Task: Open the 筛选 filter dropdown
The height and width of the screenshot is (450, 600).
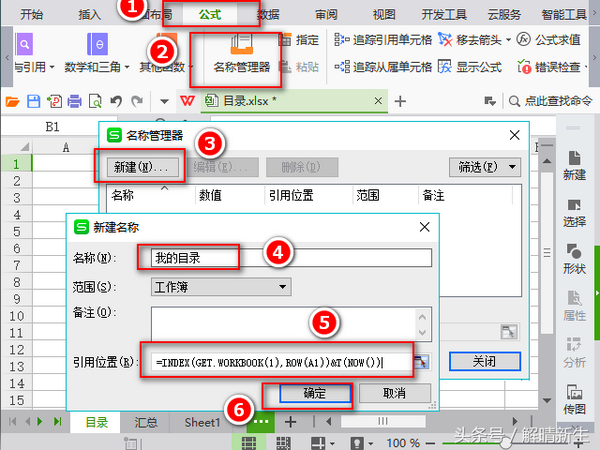Action: pos(486,166)
